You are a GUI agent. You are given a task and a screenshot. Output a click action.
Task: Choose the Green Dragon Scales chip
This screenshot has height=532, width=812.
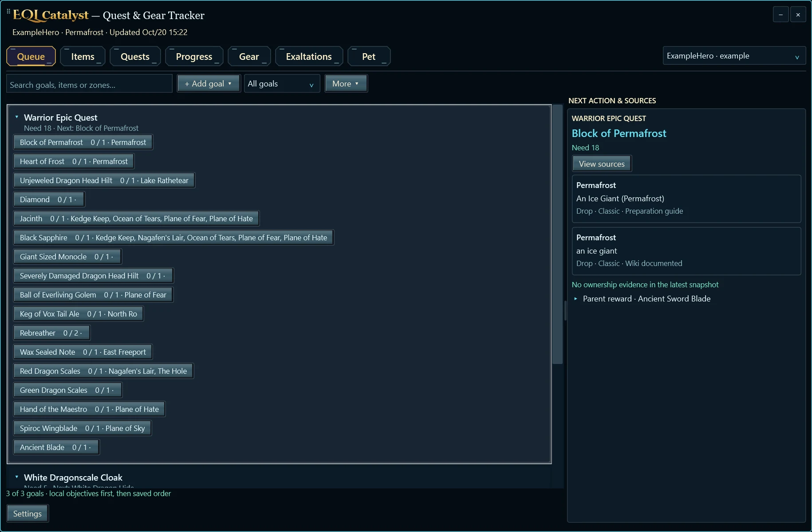tap(67, 390)
